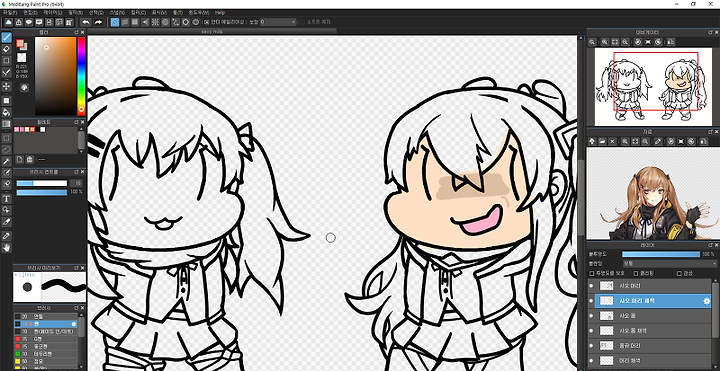Flip view icon in Navigator panel
The image size is (720, 371).
671,42
